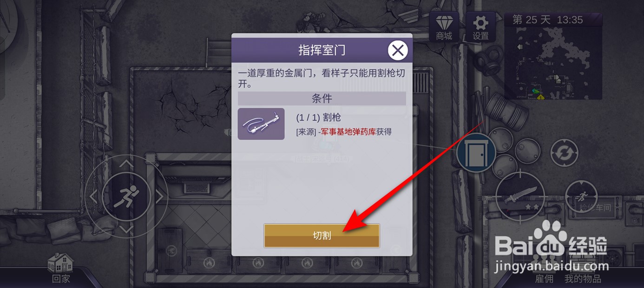644x288 pixels.
Task: Tap the running man joystick center
Action: [x=127, y=197]
